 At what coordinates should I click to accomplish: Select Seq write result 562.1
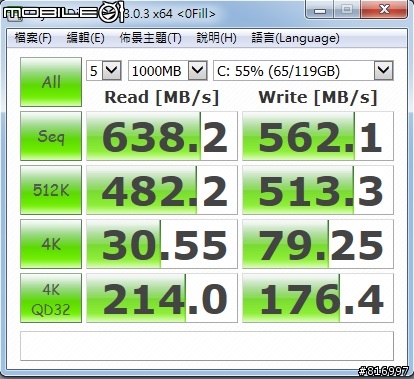318,136
